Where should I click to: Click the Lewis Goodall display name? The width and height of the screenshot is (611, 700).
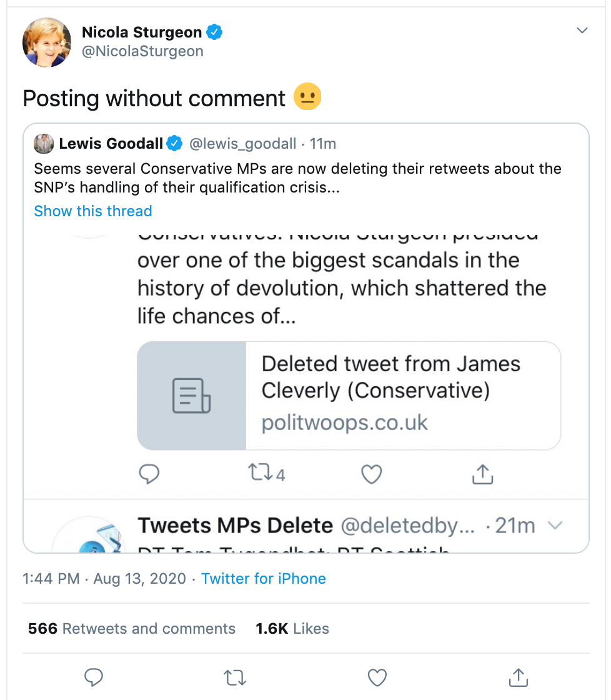[111, 144]
